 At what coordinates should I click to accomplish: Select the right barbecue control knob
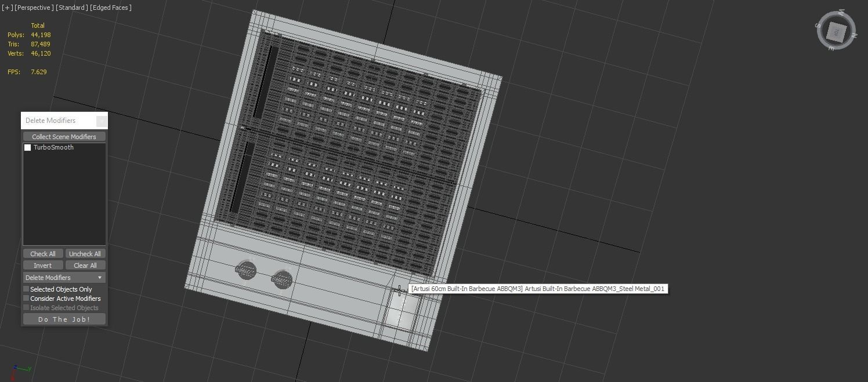[x=282, y=279]
